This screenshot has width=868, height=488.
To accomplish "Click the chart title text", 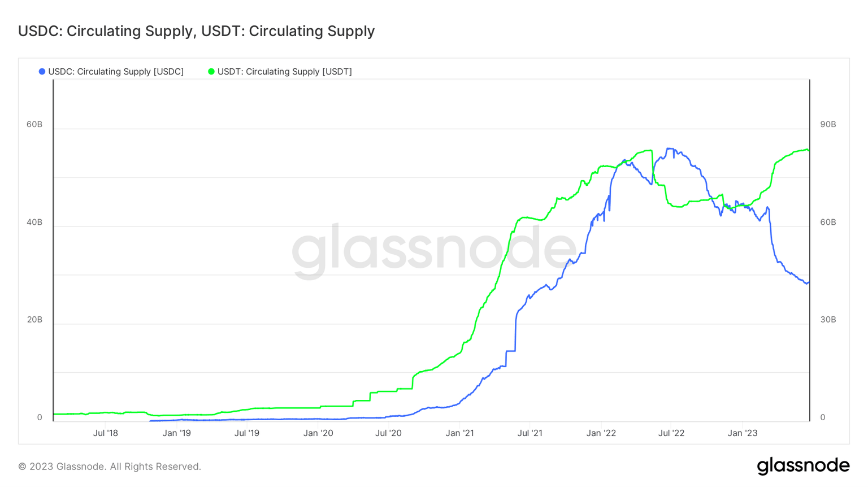I will [x=196, y=31].
